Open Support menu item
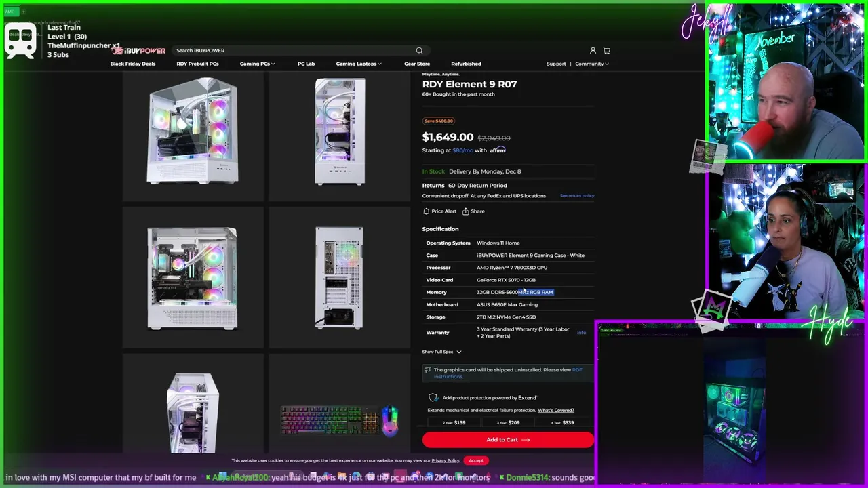Image resolution: width=868 pixels, height=488 pixels. coord(556,64)
